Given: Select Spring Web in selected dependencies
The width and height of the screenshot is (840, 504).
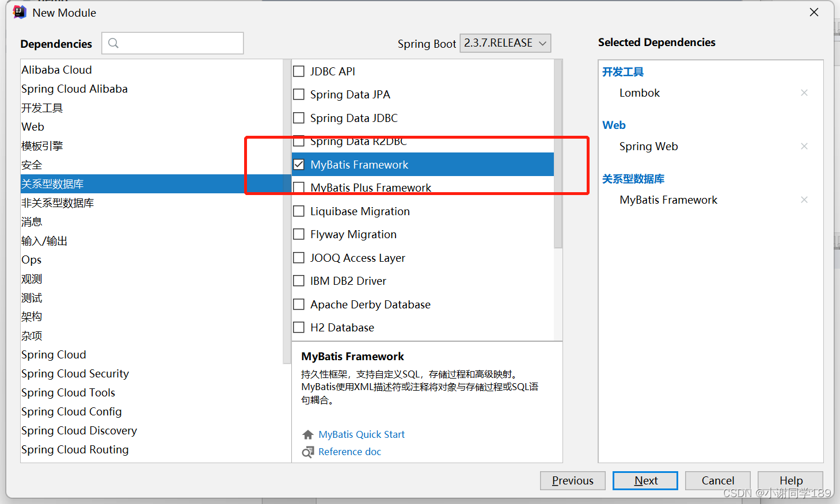Looking at the screenshot, I should (648, 146).
